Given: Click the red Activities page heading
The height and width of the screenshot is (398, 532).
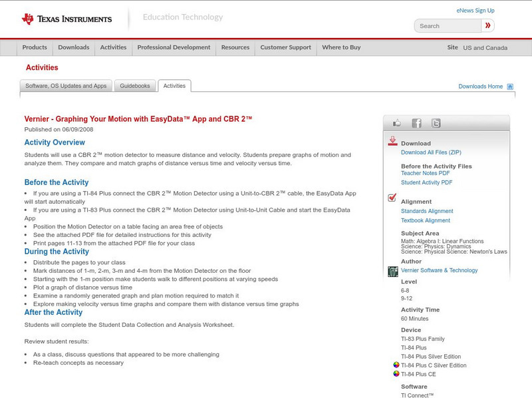Looking at the screenshot, I should (42, 68).
